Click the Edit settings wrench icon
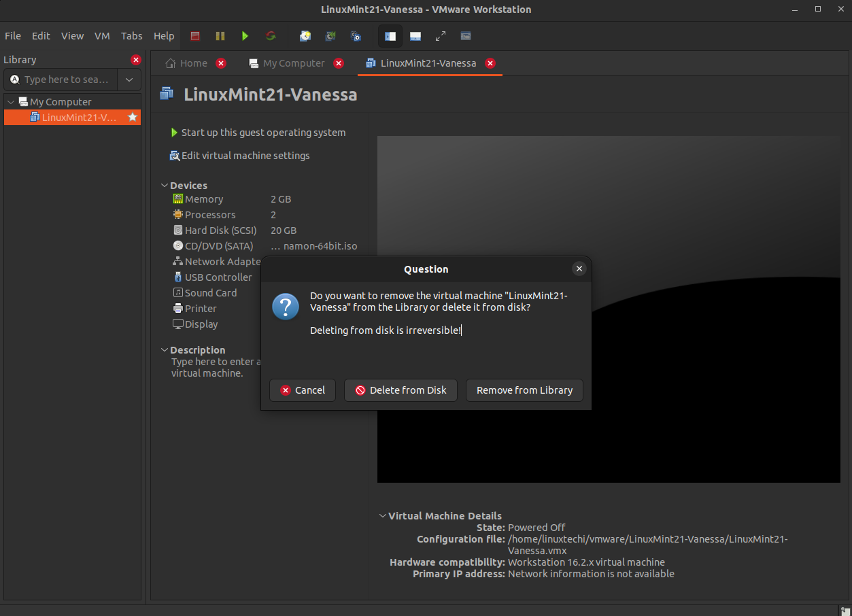The width and height of the screenshot is (852, 616). (x=175, y=156)
